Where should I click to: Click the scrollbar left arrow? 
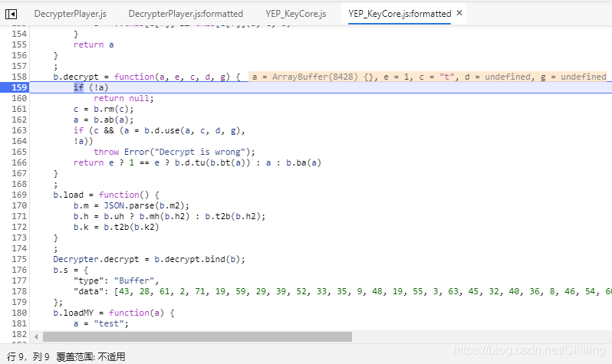coord(36,336)
